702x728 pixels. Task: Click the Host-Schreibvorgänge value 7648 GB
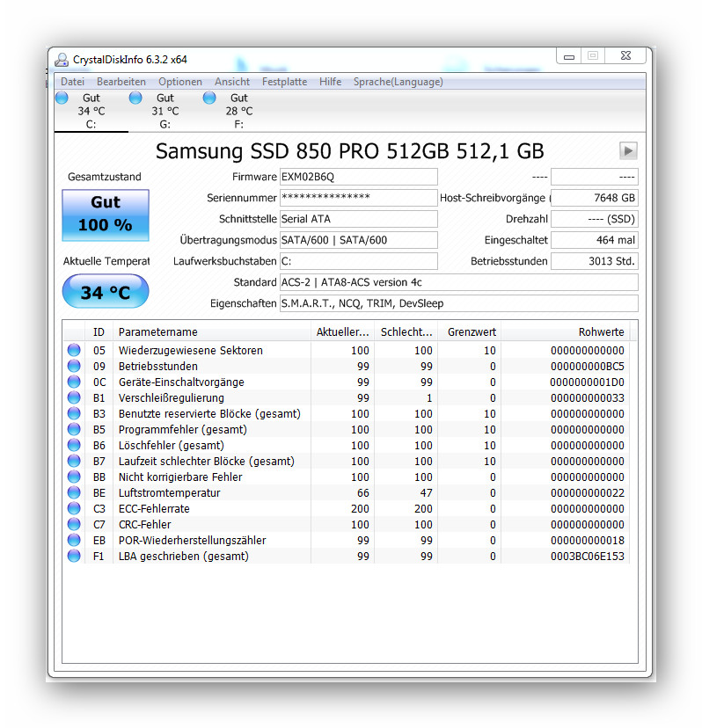click(595, 198)
